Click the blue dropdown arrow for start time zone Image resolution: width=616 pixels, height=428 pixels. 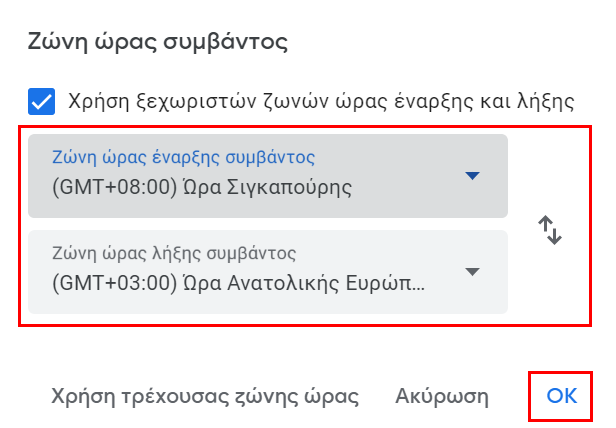(472, 175)
